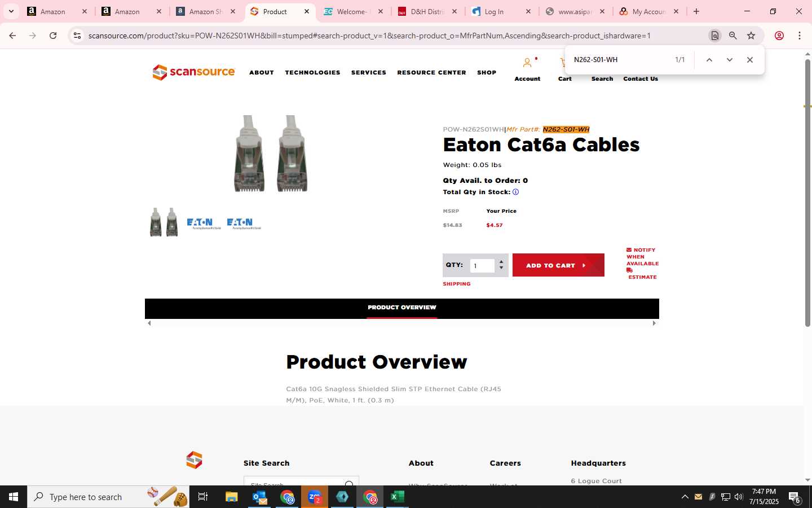The width and height of the screenshot is (812, 508).
Task: Open Chrome's three-dot menu
Action: (x=799, y=36)
